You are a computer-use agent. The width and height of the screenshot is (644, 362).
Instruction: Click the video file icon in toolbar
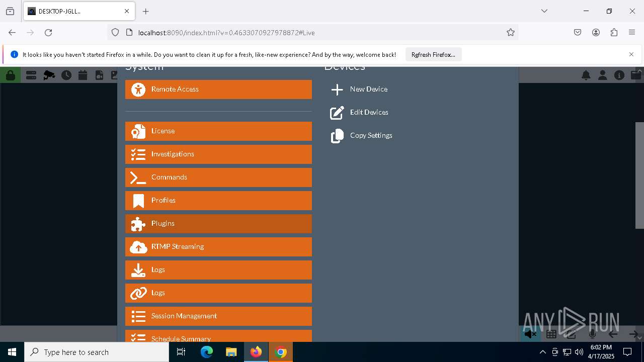pos(99,75)
